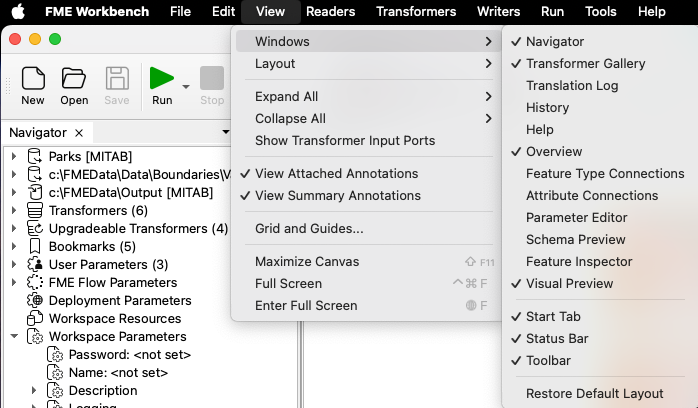Expand the Parks [MITAB] tree node

pos(14,157)
